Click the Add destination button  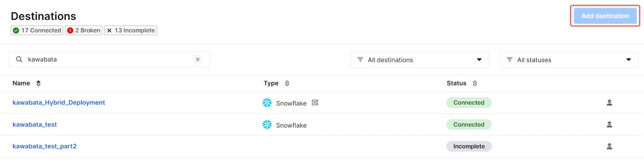click(x=605, y=16)
